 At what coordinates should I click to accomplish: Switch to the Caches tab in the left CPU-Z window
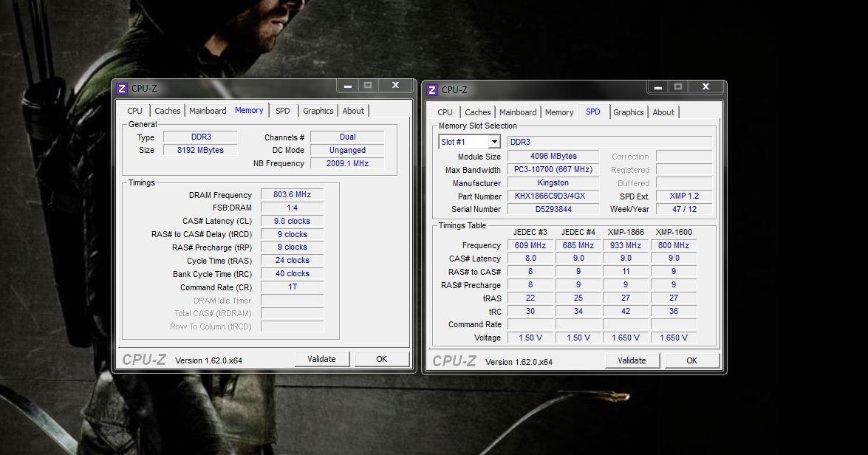coord(167,111)
